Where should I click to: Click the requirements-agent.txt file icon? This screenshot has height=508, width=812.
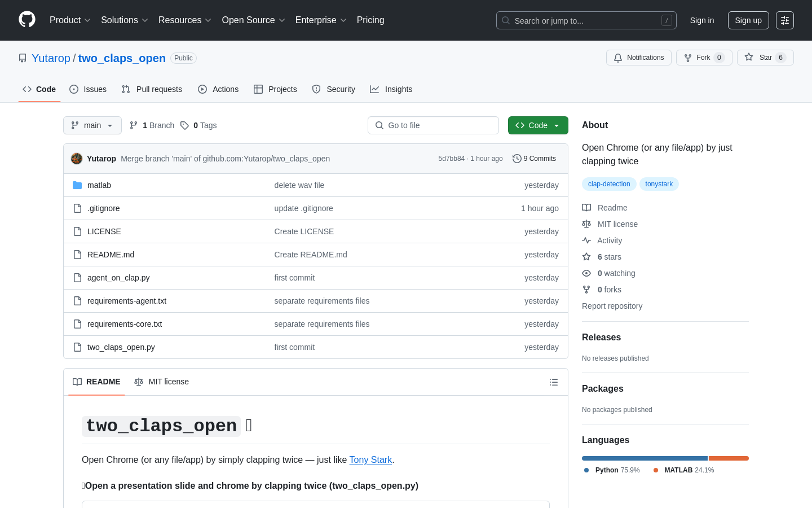[x=78, y=301]
